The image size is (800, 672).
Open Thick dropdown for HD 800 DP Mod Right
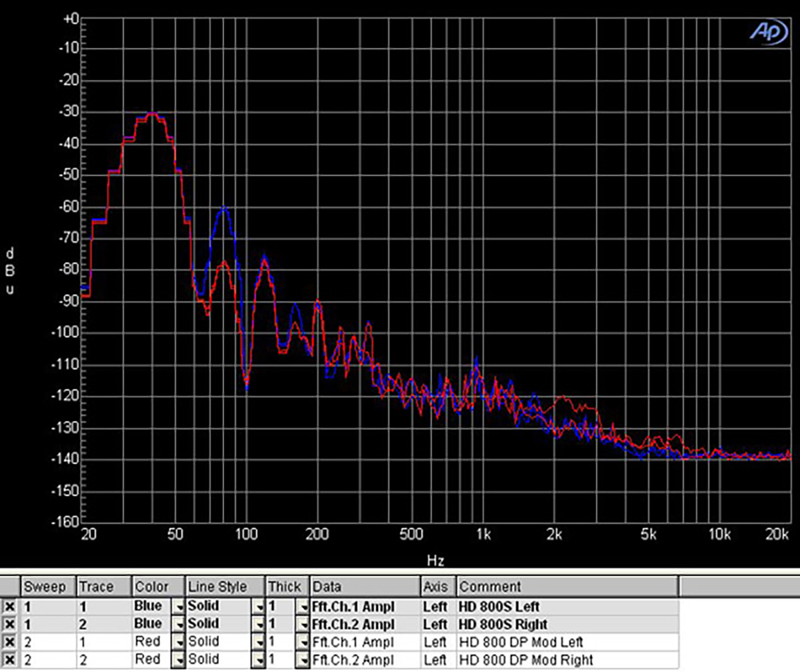301,660
